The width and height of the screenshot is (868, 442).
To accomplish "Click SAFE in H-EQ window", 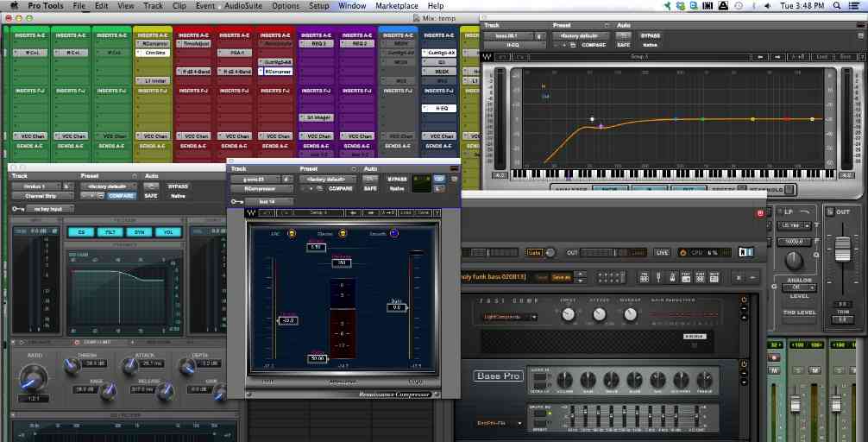I will [x=624, y=45].
